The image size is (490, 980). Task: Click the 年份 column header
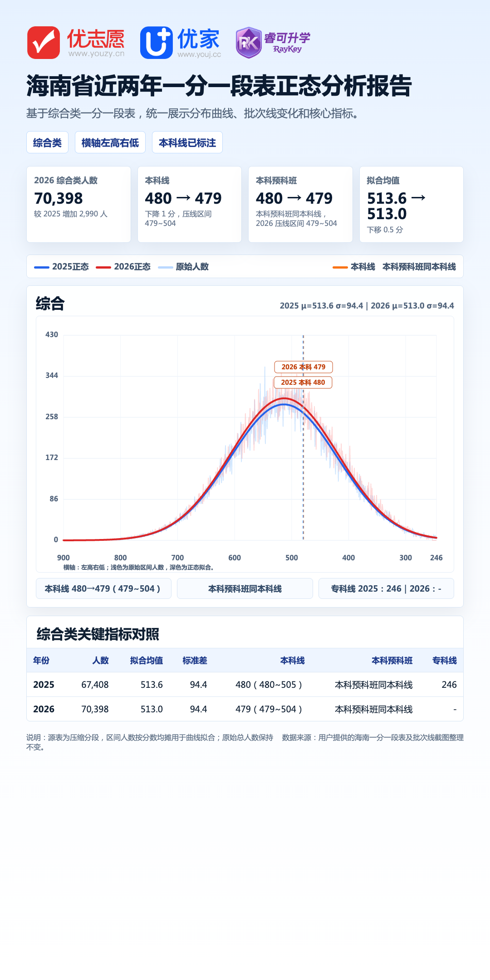click(41, 661)
